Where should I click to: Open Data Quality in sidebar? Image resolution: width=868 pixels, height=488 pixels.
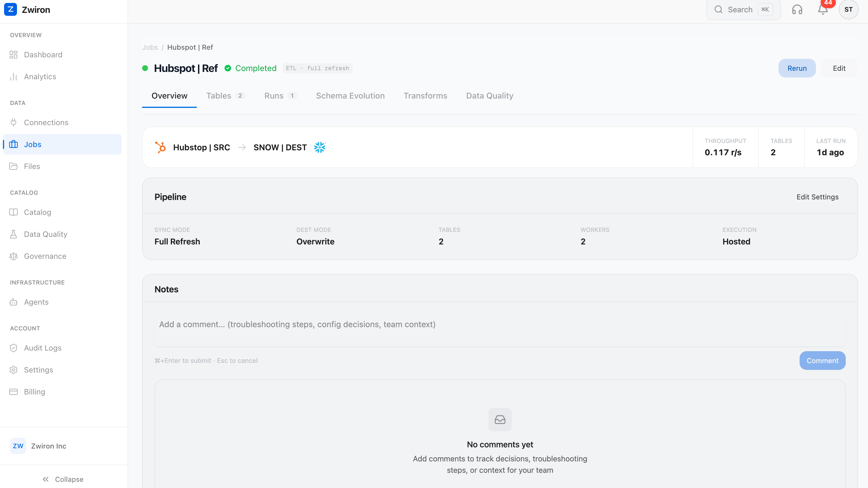(x=62, y=234)
